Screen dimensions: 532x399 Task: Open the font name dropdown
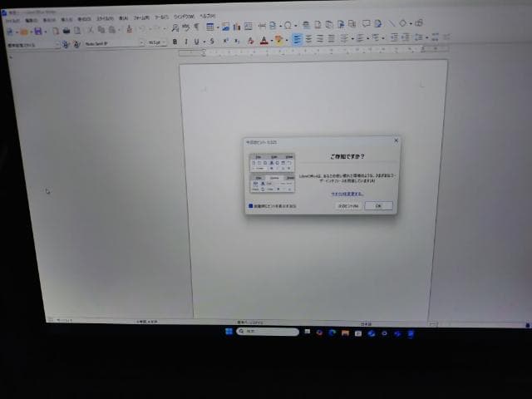[142, 43]
